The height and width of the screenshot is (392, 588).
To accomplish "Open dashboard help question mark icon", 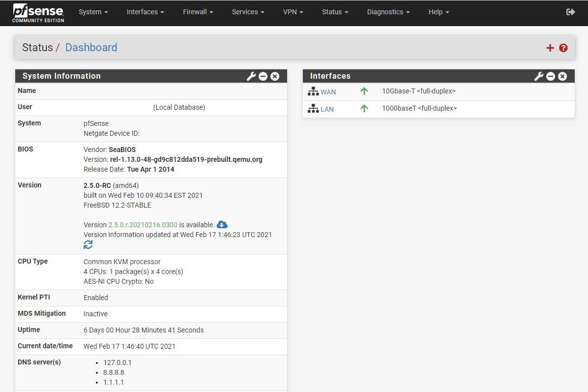I will (563, 48).
